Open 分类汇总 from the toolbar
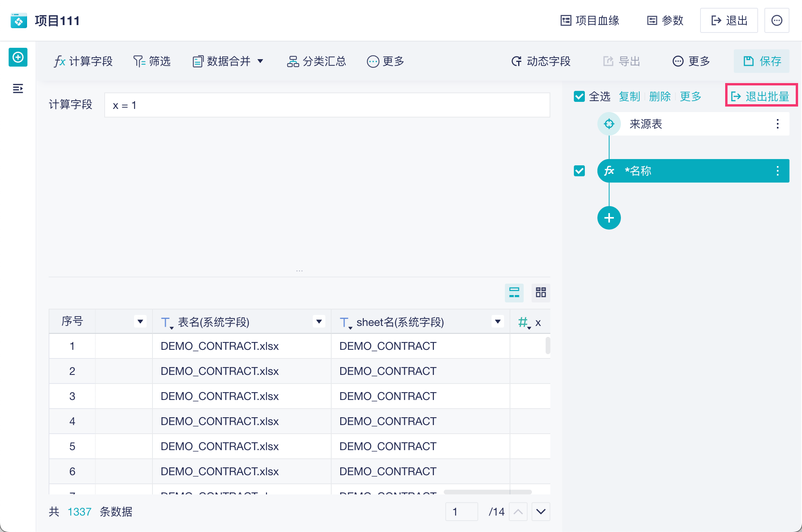802x532 pixels. click(316, 61)
